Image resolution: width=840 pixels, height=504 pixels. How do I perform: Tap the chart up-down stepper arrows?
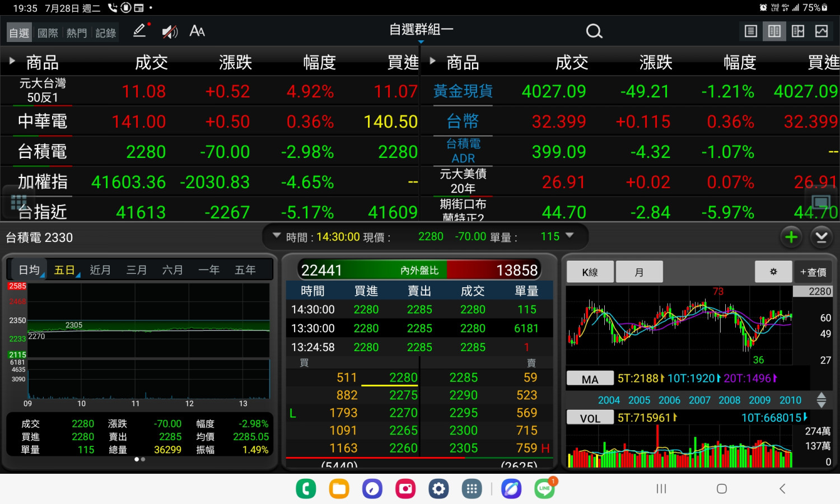[822, 400]
